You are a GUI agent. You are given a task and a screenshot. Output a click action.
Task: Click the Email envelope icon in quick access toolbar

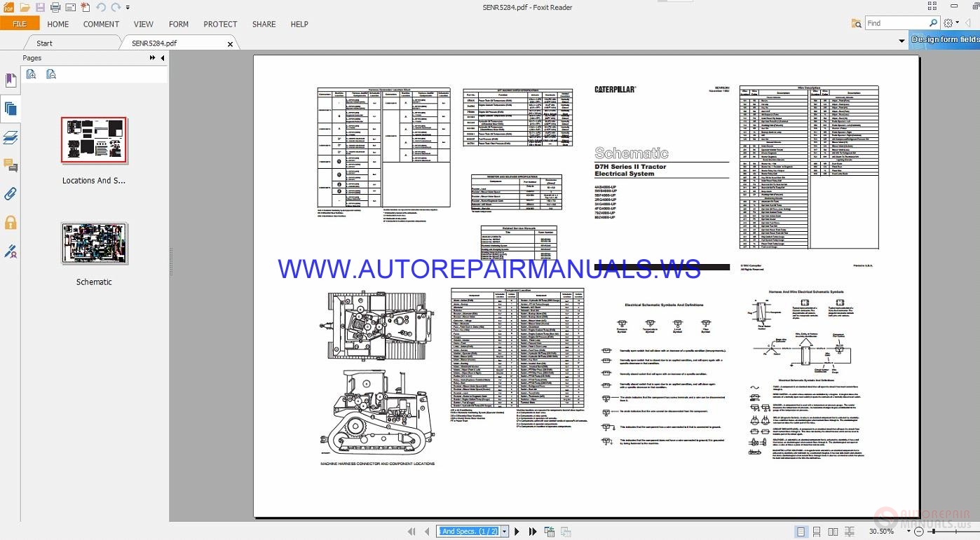coord(70,8)
